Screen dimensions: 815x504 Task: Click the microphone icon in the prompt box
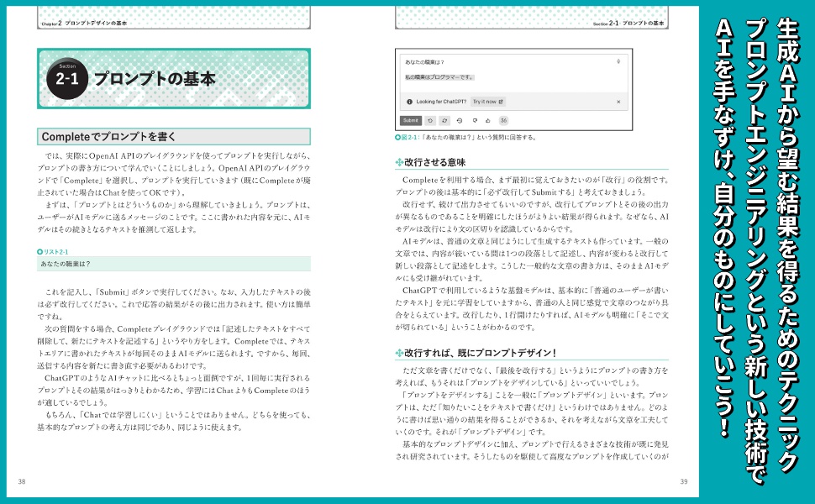click(x=618, y=61)
